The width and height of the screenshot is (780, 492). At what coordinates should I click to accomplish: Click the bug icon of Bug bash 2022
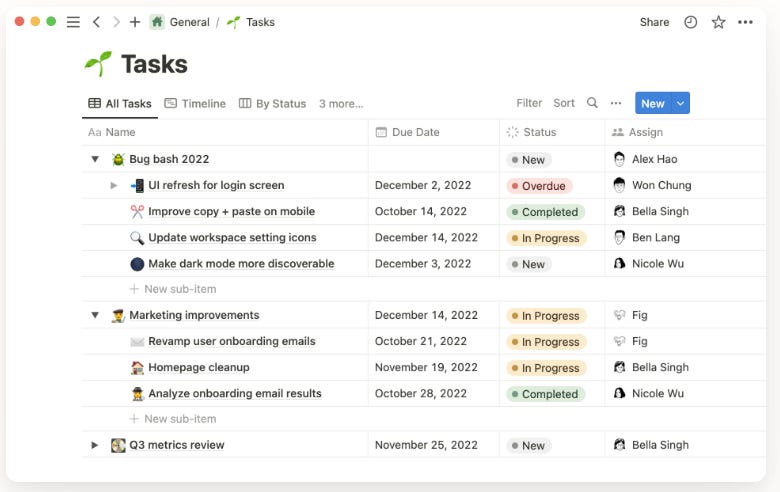[118, 159]
